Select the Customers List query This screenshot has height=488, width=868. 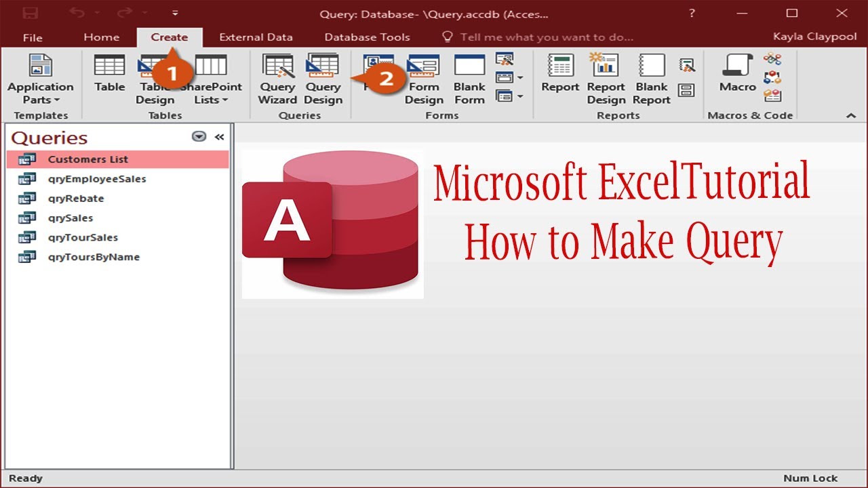(x=118, y=159)
